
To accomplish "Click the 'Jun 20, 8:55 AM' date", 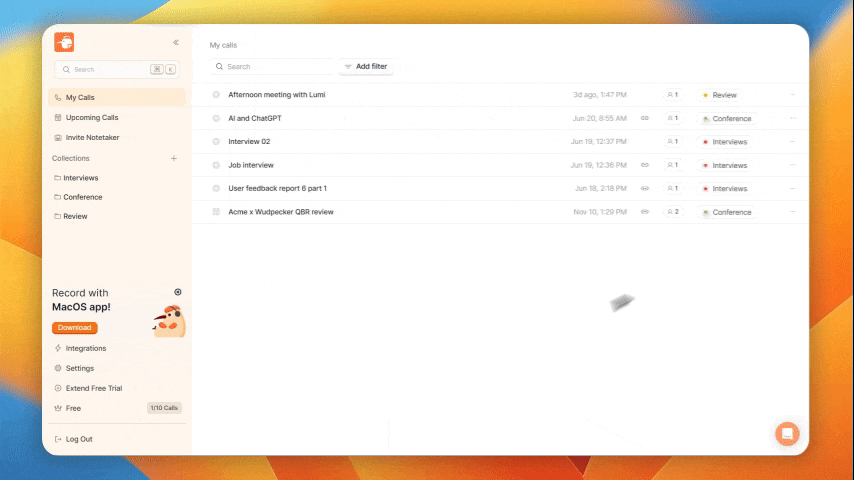I will [x=600, y=118].
